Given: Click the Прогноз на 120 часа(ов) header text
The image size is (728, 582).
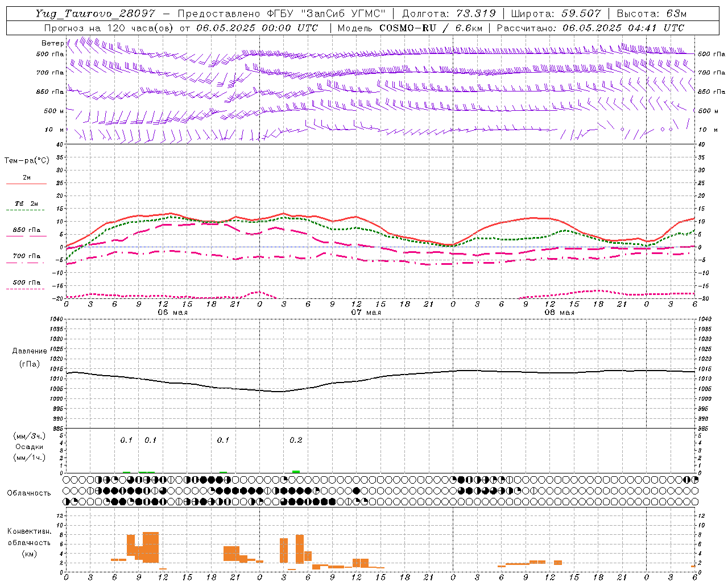Looking at the screenshot, I should 109,28.
